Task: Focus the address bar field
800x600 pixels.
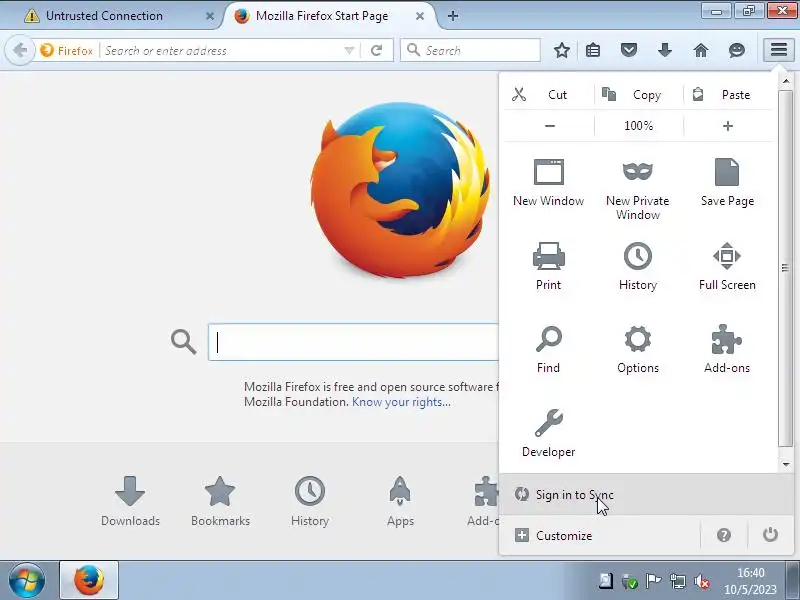Action: [222, 51]
